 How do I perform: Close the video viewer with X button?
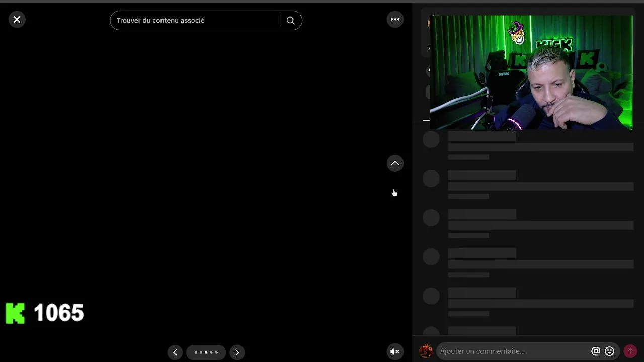17,20
